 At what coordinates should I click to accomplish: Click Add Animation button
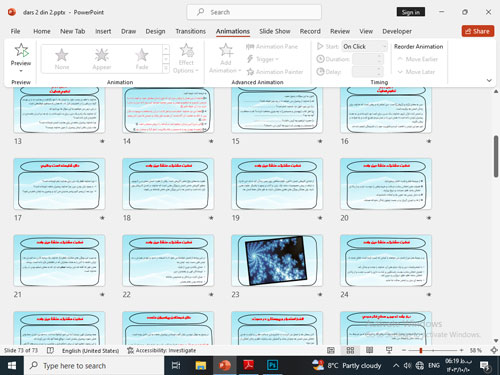(x=225, y=58)
